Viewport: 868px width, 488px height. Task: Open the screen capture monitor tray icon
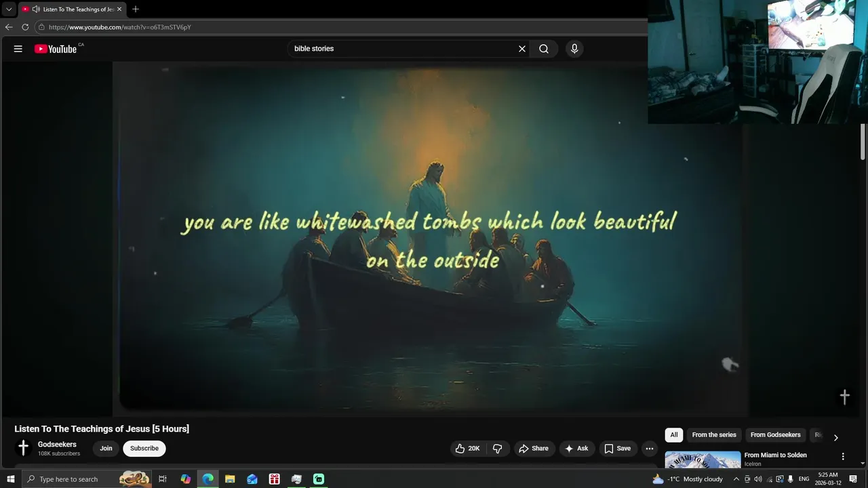point(780,479)
